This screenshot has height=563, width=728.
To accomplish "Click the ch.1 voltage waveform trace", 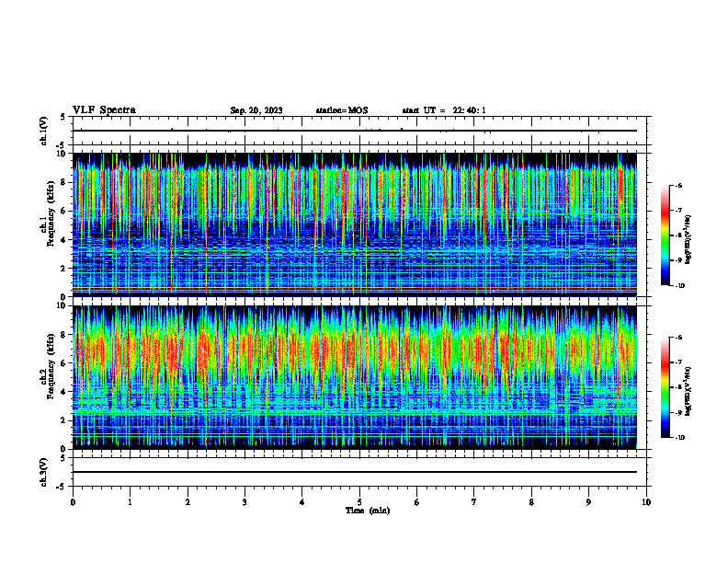I will click(355, 131).
